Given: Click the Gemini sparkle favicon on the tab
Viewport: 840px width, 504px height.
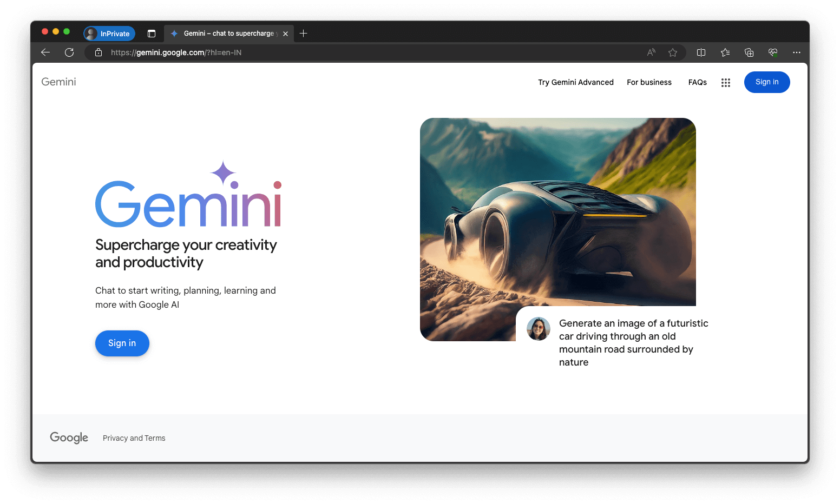Looking at the screenshot, I should (174, 33).
